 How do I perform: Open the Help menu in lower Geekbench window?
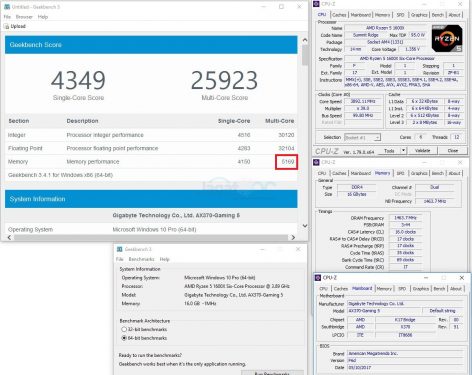[165, 259]
